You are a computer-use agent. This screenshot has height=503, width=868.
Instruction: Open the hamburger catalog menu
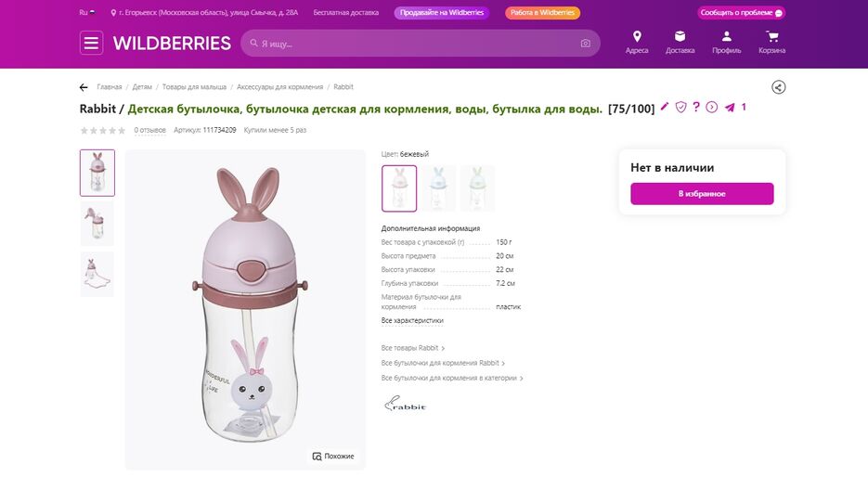coord(91,43)
